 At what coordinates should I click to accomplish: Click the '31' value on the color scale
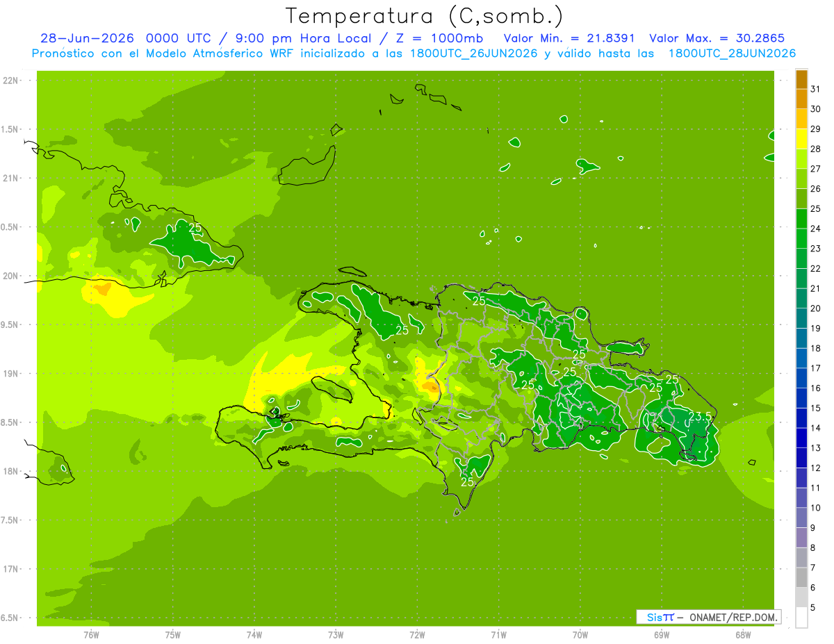[816, 89]
